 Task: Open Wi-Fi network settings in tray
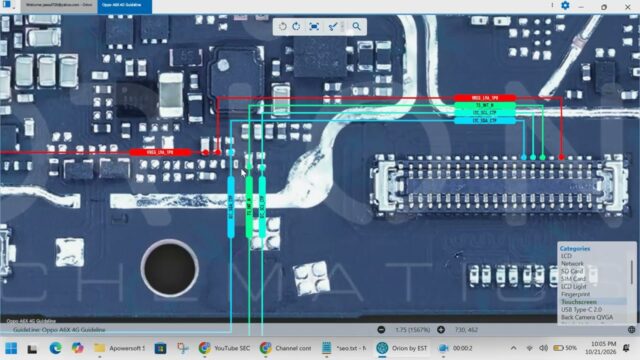[x=530, y=348]
